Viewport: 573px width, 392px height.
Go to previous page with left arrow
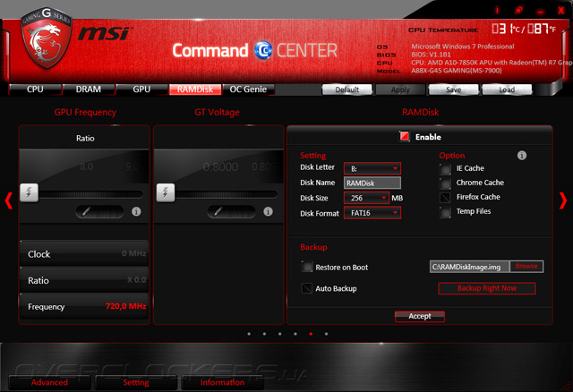point(9,200)
